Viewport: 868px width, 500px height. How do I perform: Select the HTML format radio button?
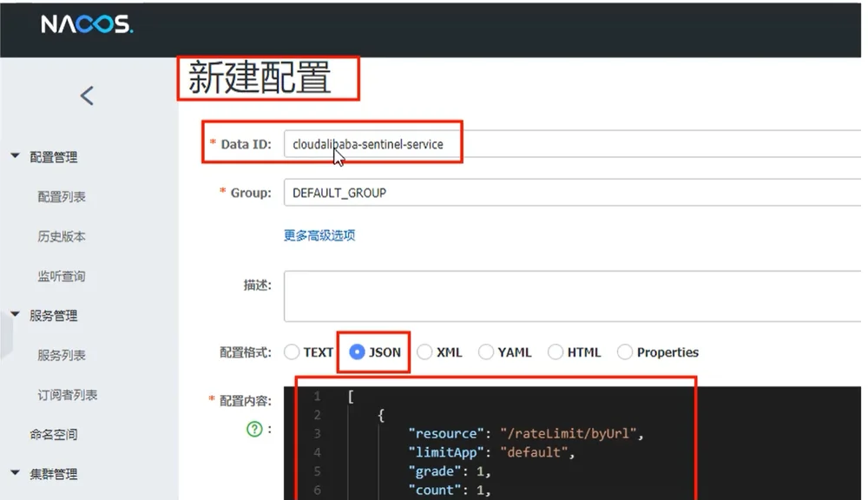click(556, 352)
